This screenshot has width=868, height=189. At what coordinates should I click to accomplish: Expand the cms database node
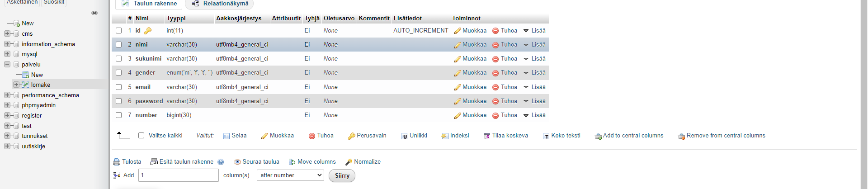(x=7, y=34)
